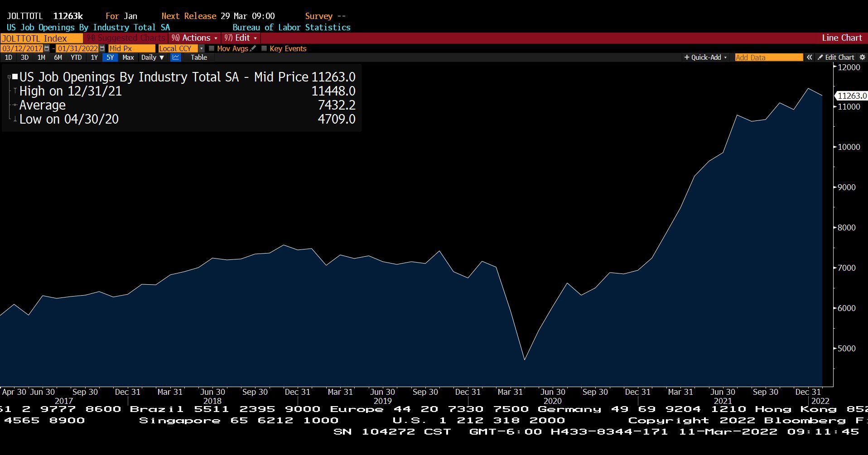
Task: Collapse the legend tree toggle box
Action: coord(9,77)
